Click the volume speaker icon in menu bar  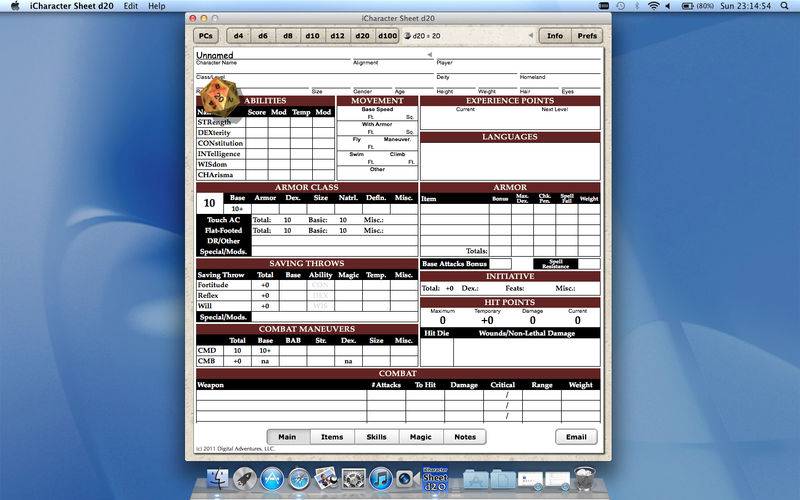[668, 6]
